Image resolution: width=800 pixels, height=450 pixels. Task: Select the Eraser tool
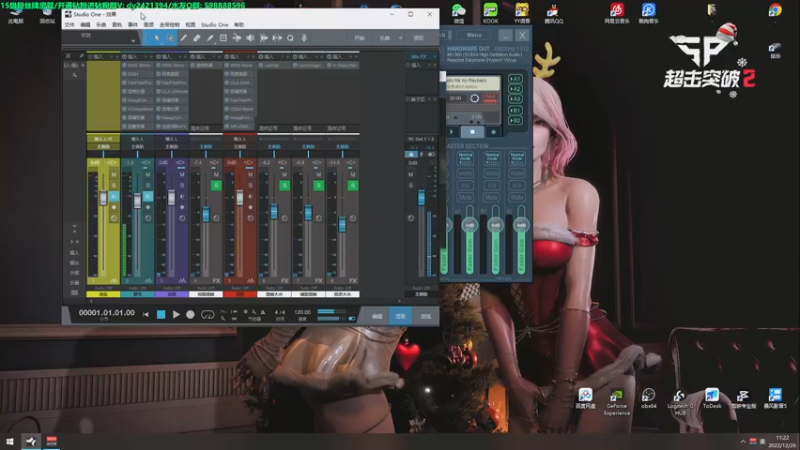tap(196, 38)
